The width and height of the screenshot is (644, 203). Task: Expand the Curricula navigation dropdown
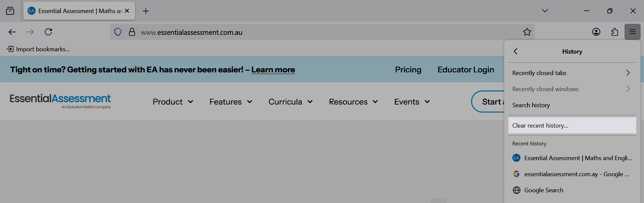[x=290, y=102]
